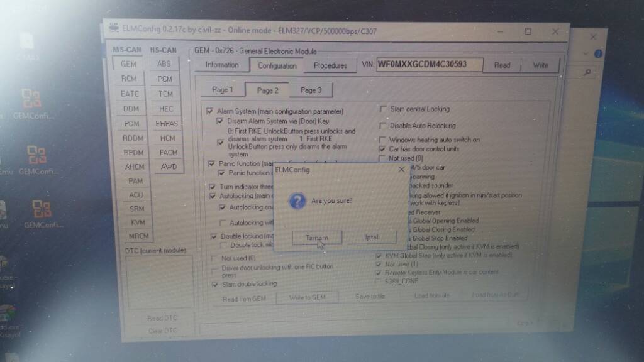Enable Disable Auto Relocking checkbox
644x362 pixels.
click(x=383, y=126)
